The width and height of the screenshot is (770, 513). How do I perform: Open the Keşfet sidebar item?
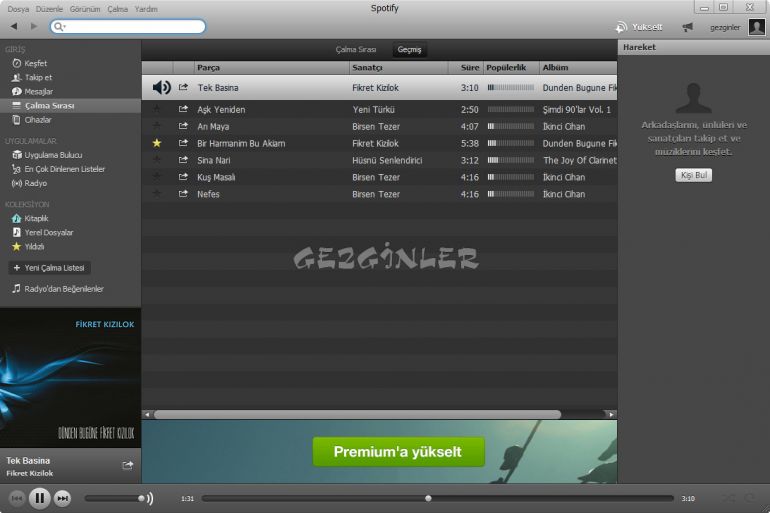pos(29,63)
